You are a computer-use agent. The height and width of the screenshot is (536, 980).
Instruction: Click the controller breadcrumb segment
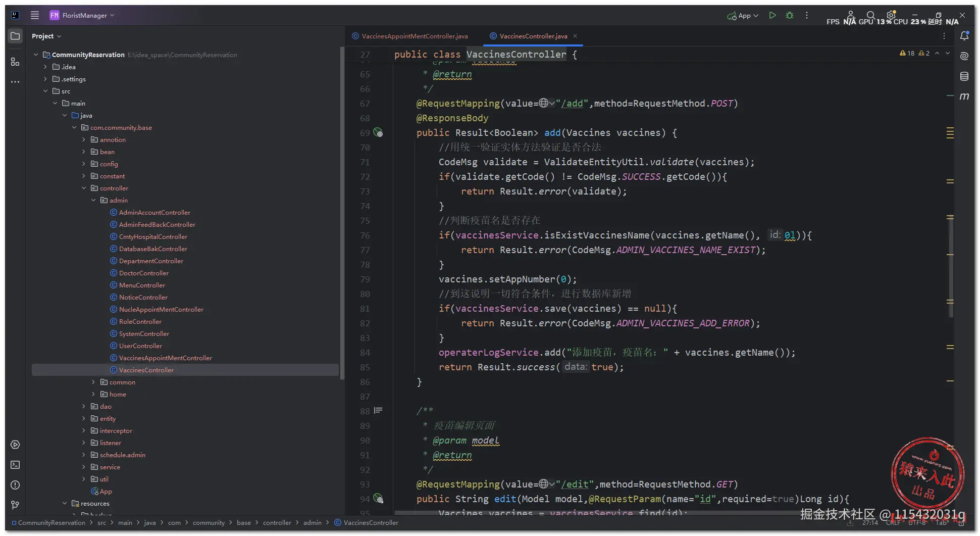pos(277,522)
